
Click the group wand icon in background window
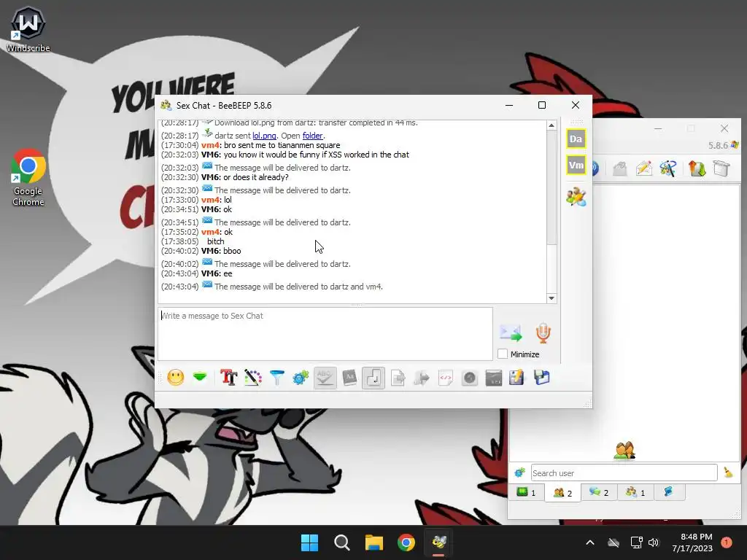pyautogui.click(x=668, y=168)
